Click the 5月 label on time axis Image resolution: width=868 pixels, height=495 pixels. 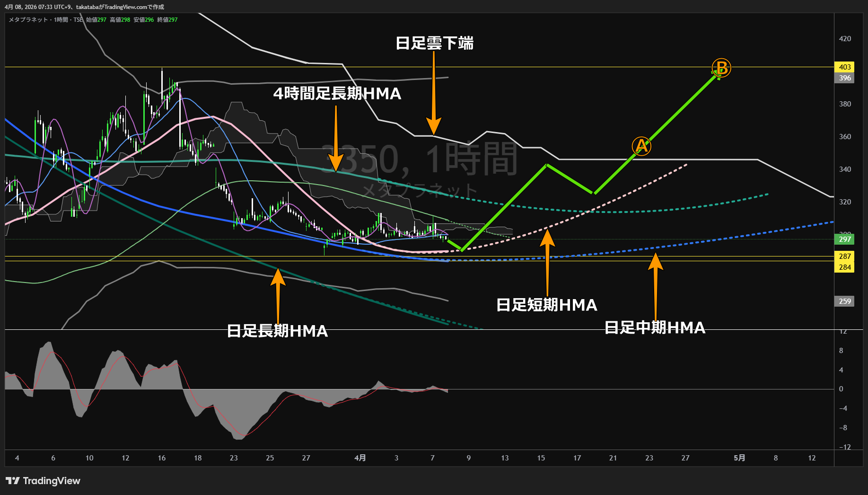[739, 458]
